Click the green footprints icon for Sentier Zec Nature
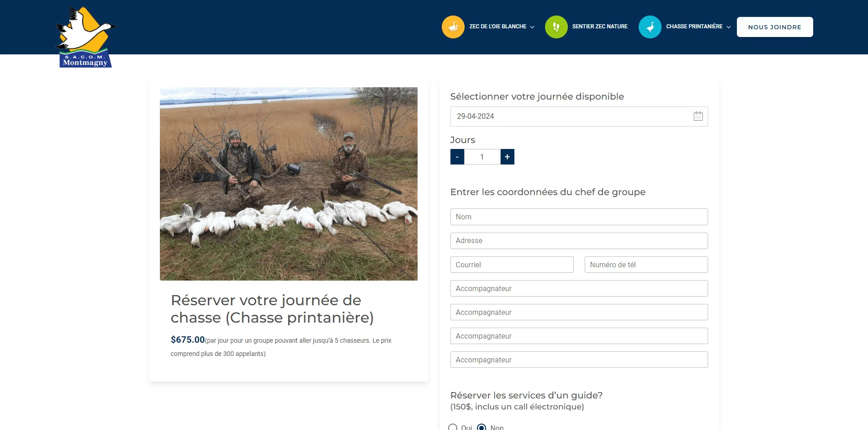The height and width of the screenshot is (430, 868). 556,27
